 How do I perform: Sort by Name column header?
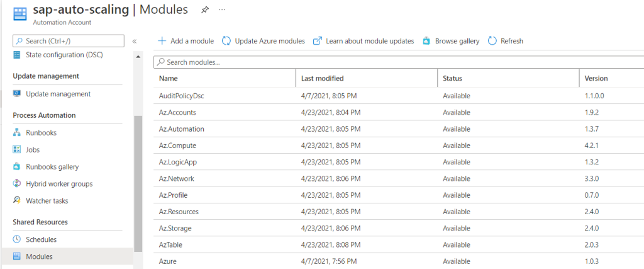click(168, 78)
